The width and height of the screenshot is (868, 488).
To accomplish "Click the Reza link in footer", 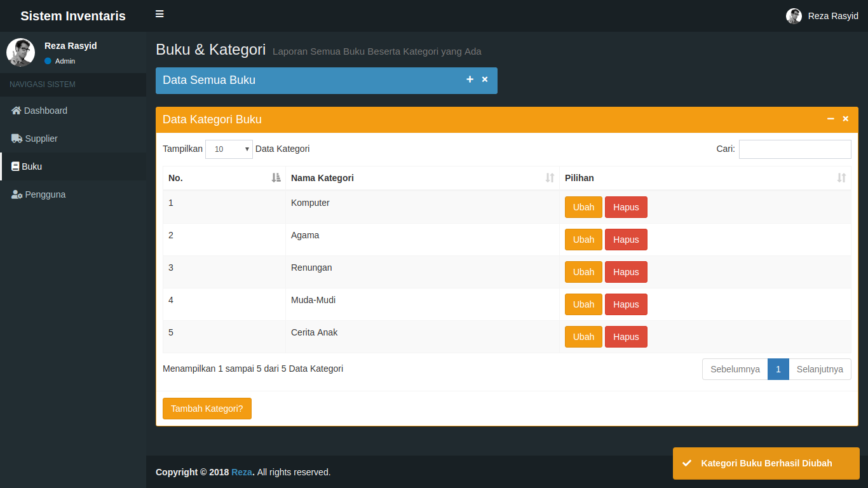I will [241, 472].
